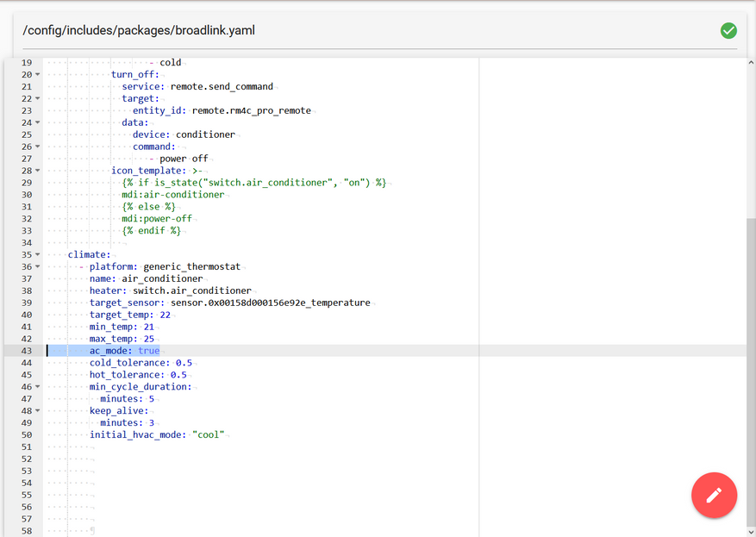Click 'switch.air_conditioner' heater value
Screen dimensions: 756x537
tap(192, 290)
